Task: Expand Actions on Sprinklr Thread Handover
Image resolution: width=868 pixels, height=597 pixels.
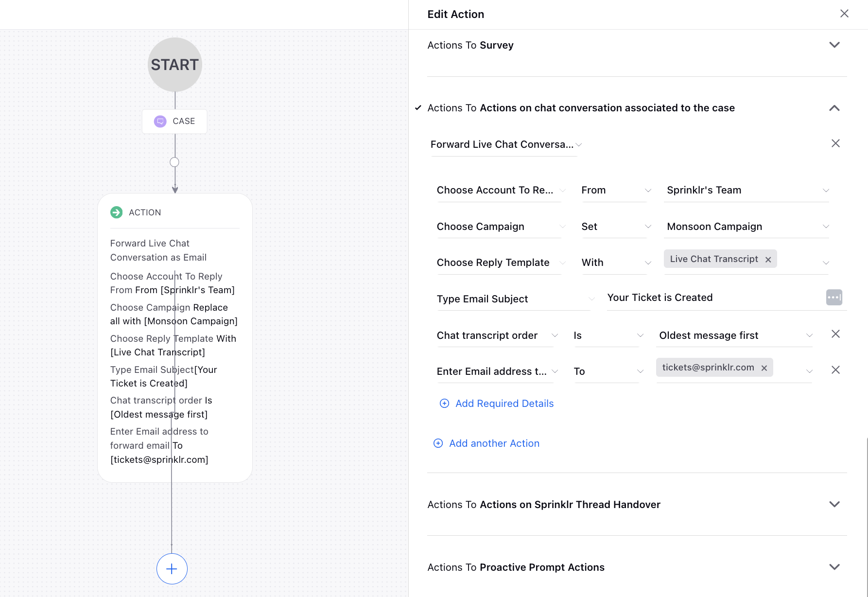Action: pos(834,504)
